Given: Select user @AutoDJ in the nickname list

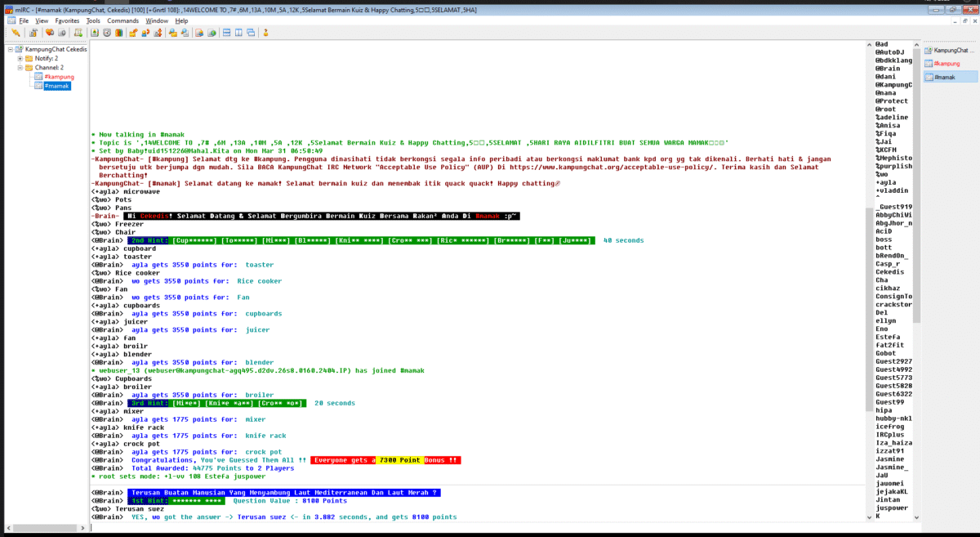Looking at the screenshot, I should click(889, 51).
